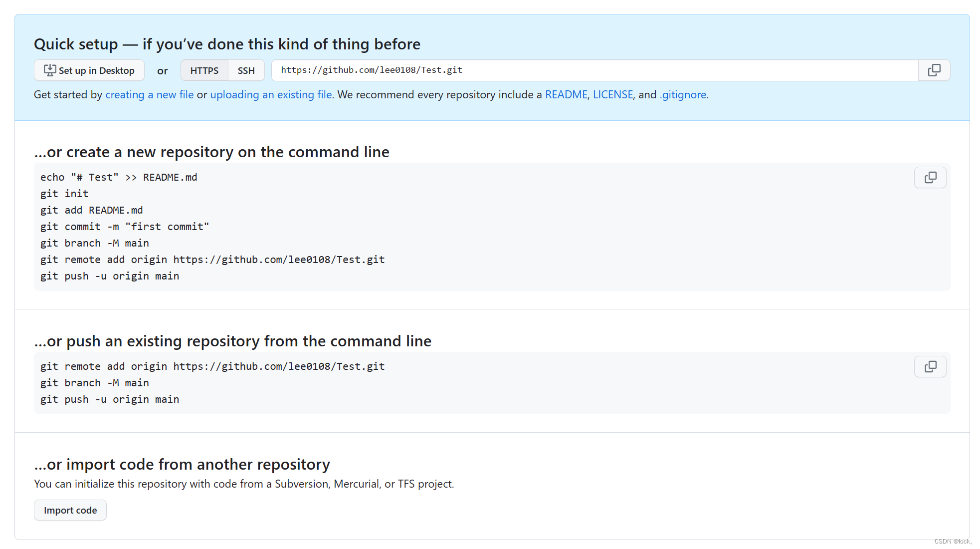This screenshot has width=980, height=549.
Task: Switch between HTTPS and SSH tabs
Action: click(x=246, y=69)
